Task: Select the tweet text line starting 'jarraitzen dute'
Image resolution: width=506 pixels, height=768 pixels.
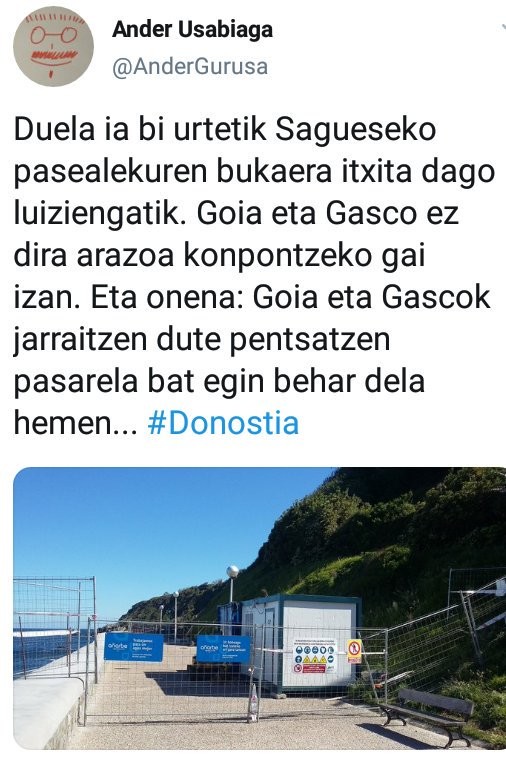Action: point(201,340)
